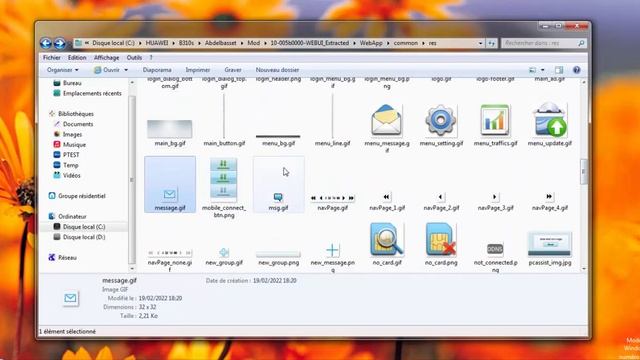Select the not_connected.png file
Viewport: 640px width, 360px height.
click(495, 258)
